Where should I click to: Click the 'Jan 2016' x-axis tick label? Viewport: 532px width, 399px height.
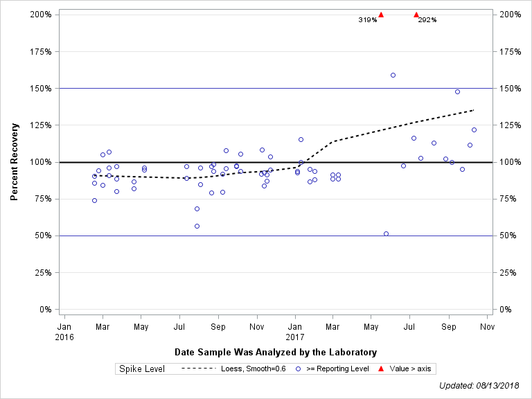pyautogui.click(x=64, y=330)
